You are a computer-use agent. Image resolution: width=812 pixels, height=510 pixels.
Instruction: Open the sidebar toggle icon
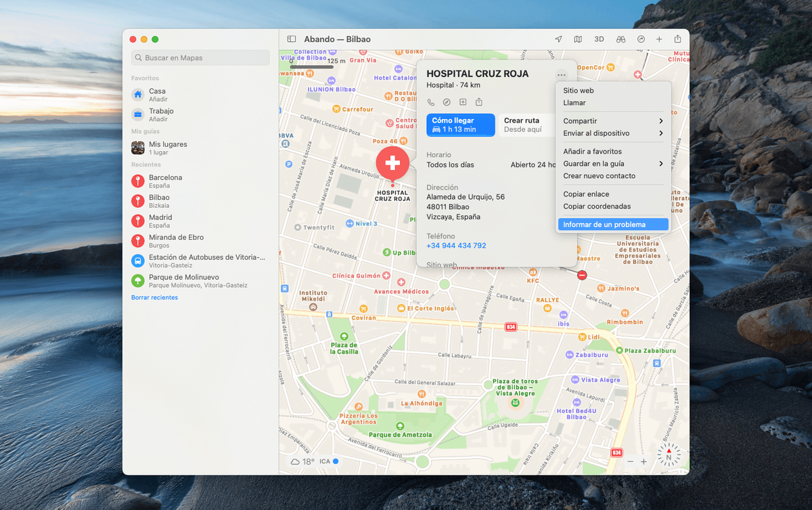291,39
